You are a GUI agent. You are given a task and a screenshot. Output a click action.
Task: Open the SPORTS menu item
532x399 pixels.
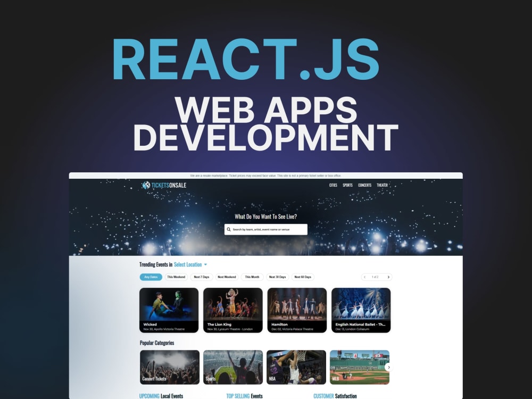347,185
